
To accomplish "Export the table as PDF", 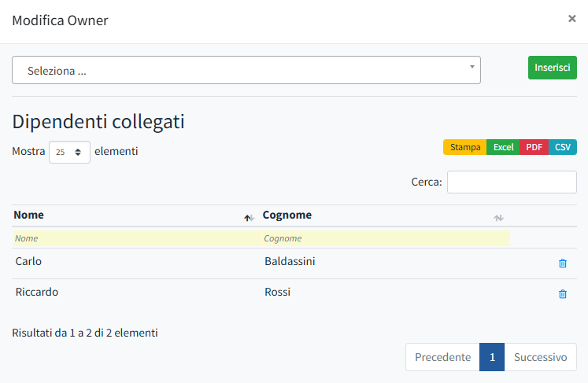I will tap(534, 147).
